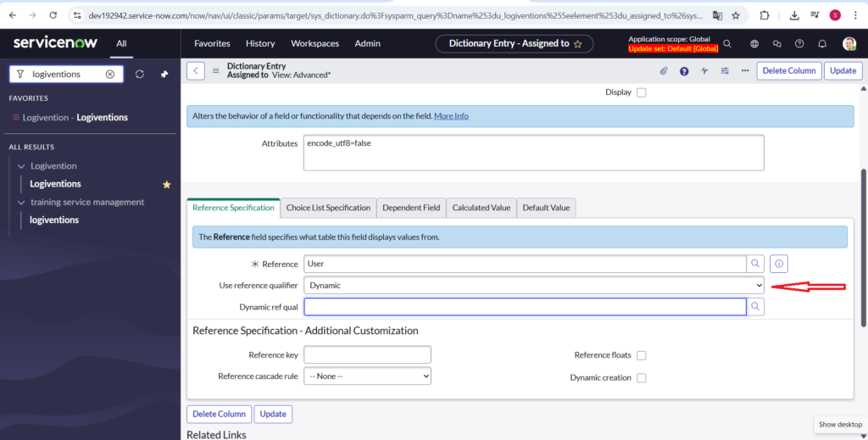
Task: Click the lookup icon next to Dynamic ref qual
Action: coord(755,307)
